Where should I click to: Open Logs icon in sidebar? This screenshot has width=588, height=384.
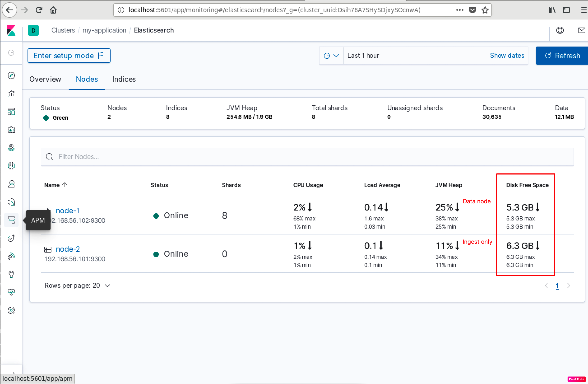11,202
